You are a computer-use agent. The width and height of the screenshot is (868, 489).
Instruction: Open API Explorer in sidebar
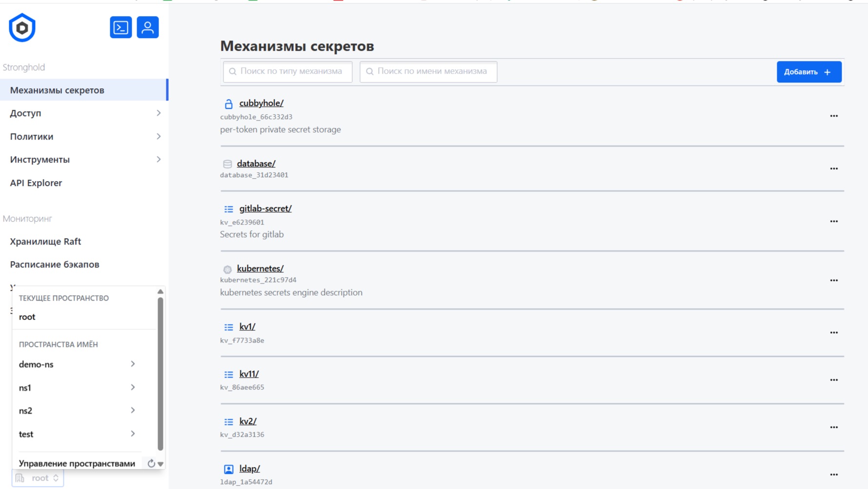tap(36, 183)
